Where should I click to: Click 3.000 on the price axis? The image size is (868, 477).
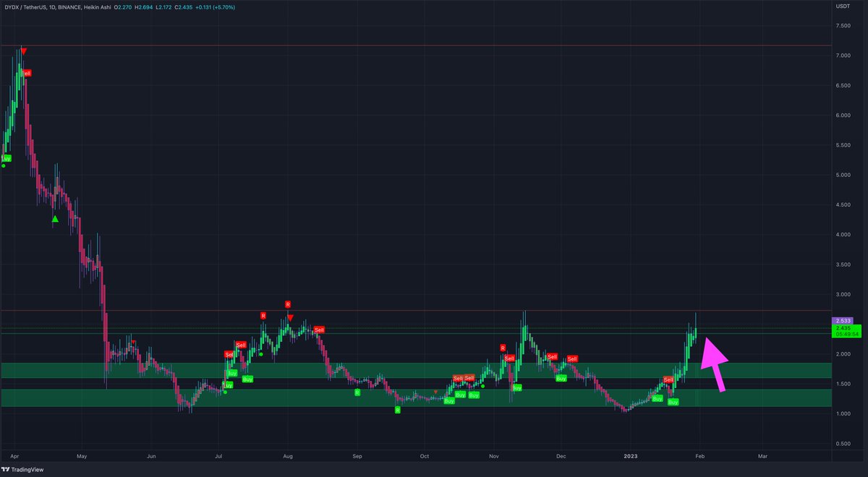tap(844, 294)
